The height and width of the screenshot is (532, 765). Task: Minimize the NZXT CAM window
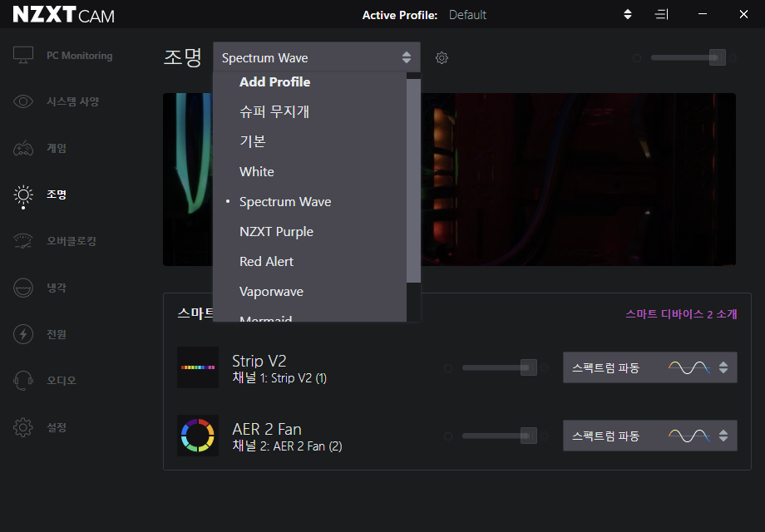tap(703, 14)
